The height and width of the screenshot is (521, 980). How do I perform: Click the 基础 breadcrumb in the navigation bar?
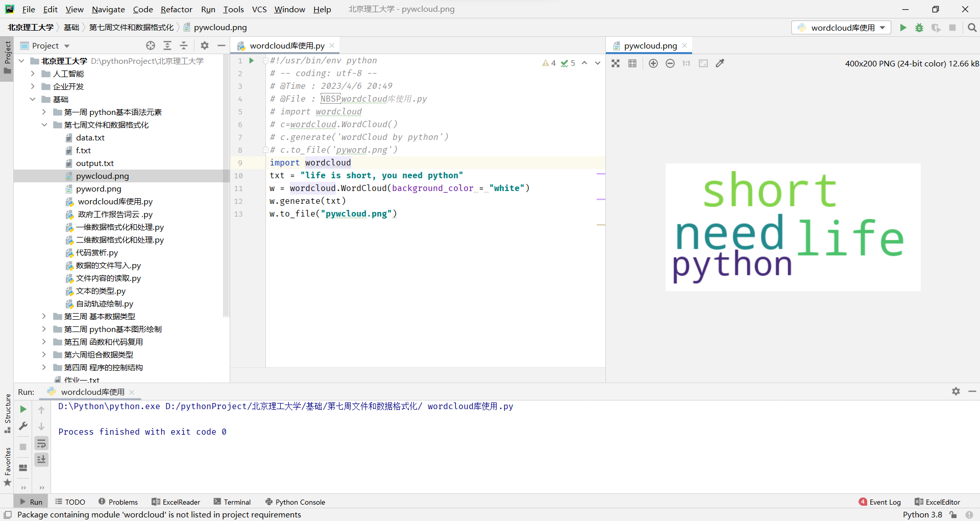71,28
